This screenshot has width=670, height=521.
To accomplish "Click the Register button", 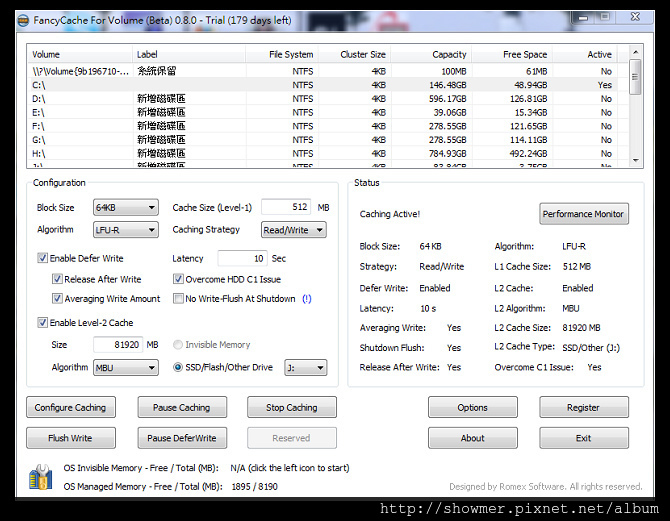I will pyautogui.click(x=584, y=407).
